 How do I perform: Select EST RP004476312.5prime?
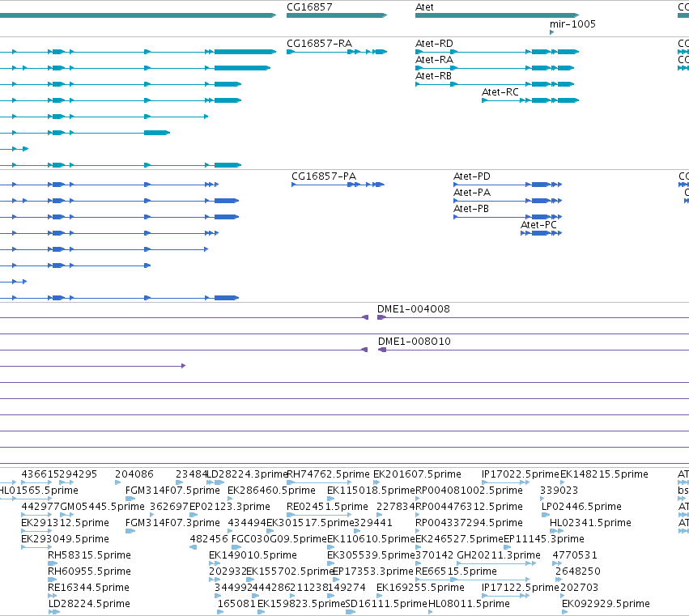(469, 507)
